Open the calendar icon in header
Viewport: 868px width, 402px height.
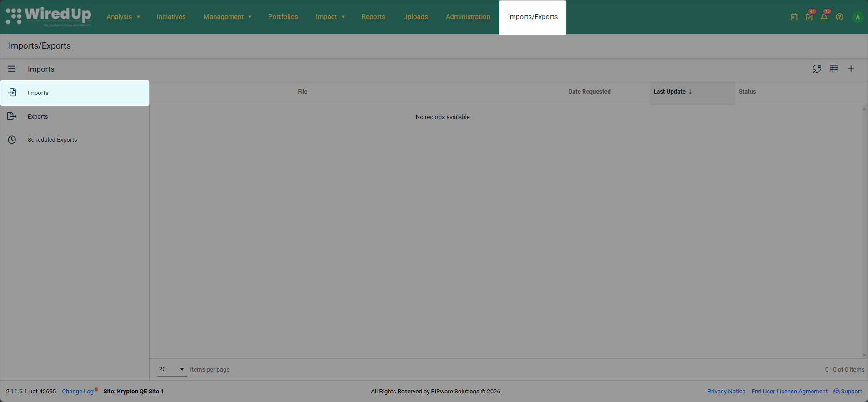click(794, 17)
